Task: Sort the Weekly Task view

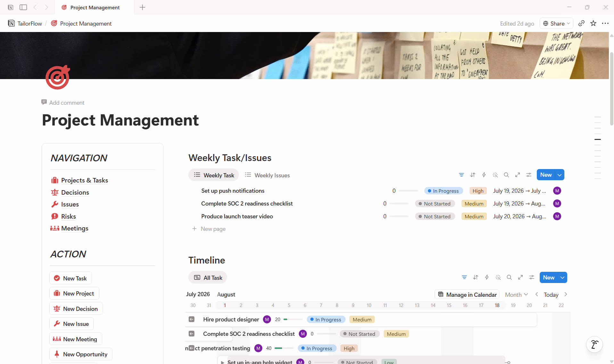Action: click(473, 175)
